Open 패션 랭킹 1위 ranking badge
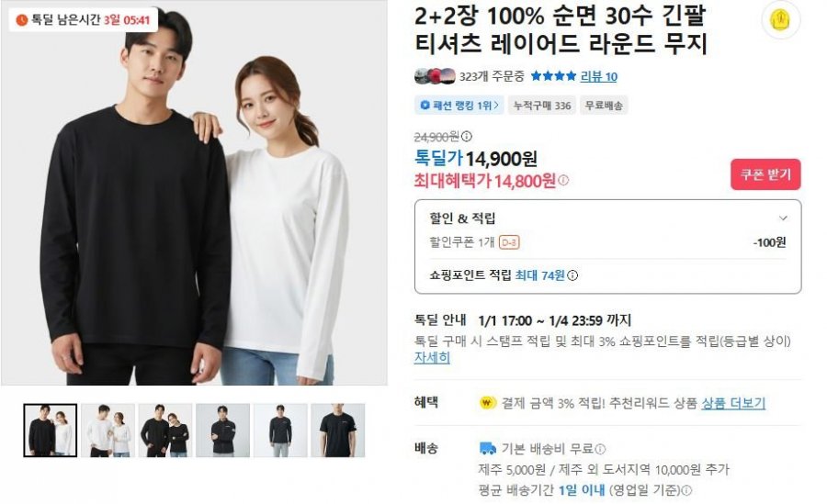This screenshot has width=827, height=504. click(459, 106)
